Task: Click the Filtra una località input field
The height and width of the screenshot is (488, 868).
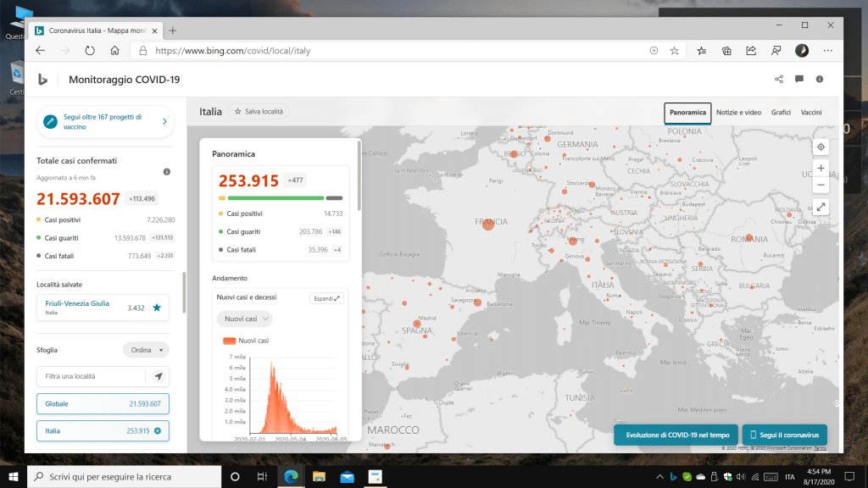Action: point(92,376)
